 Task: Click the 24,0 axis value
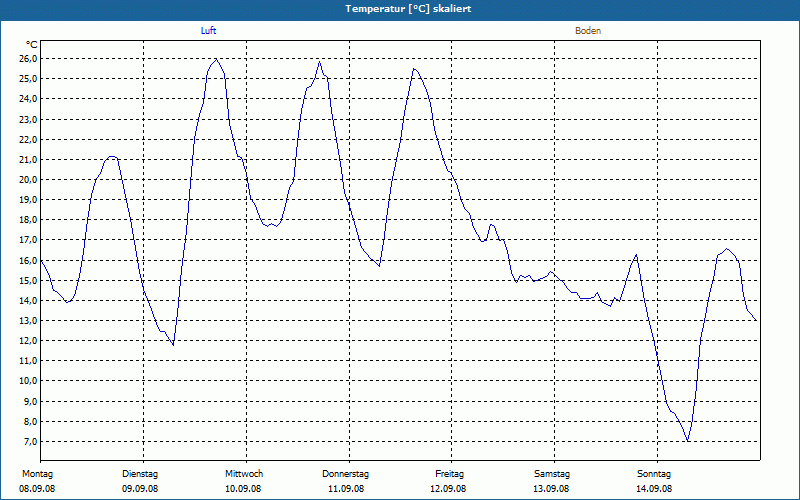29,98
